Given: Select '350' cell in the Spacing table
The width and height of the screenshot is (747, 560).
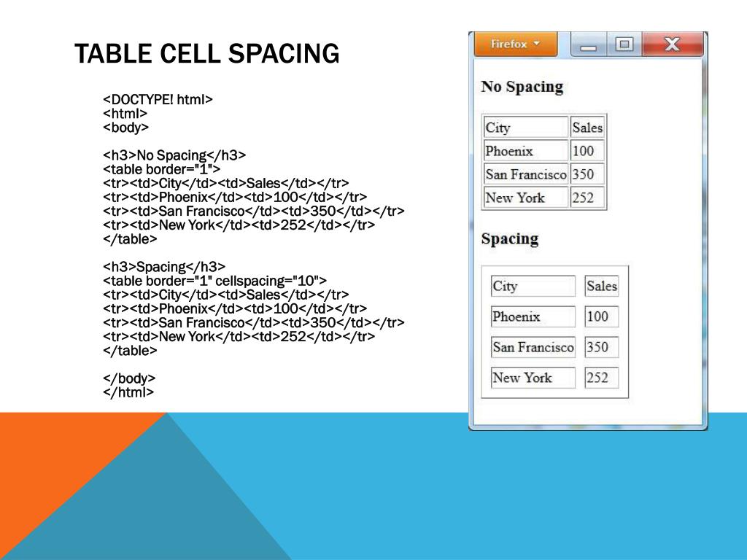Looking at the screenshot, I should (x=602, y=346).
